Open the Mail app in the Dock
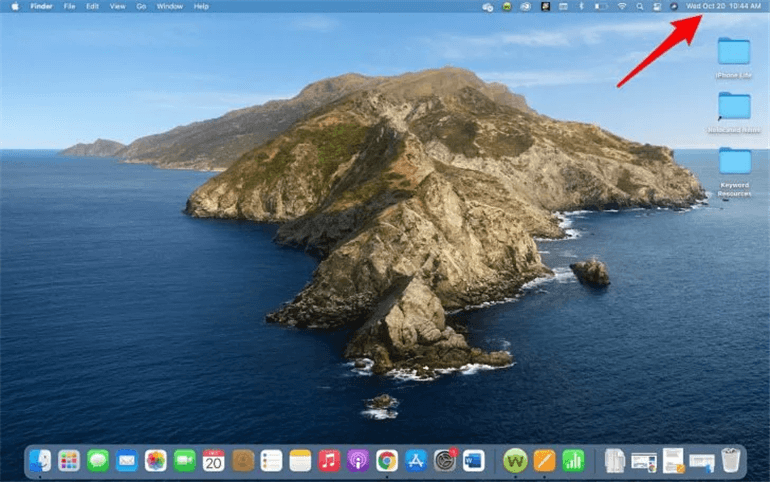Screen dimensions: 770x482 (127, 461)
